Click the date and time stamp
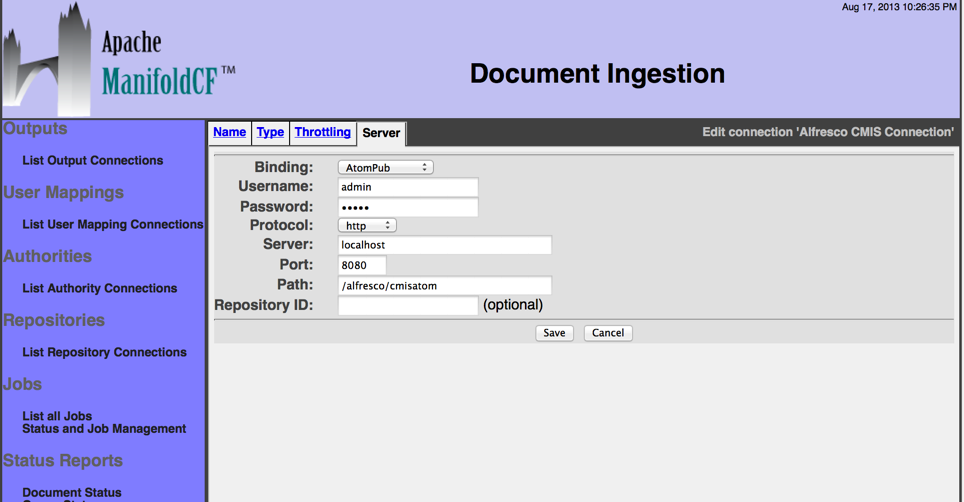 (x=899, y=7)
